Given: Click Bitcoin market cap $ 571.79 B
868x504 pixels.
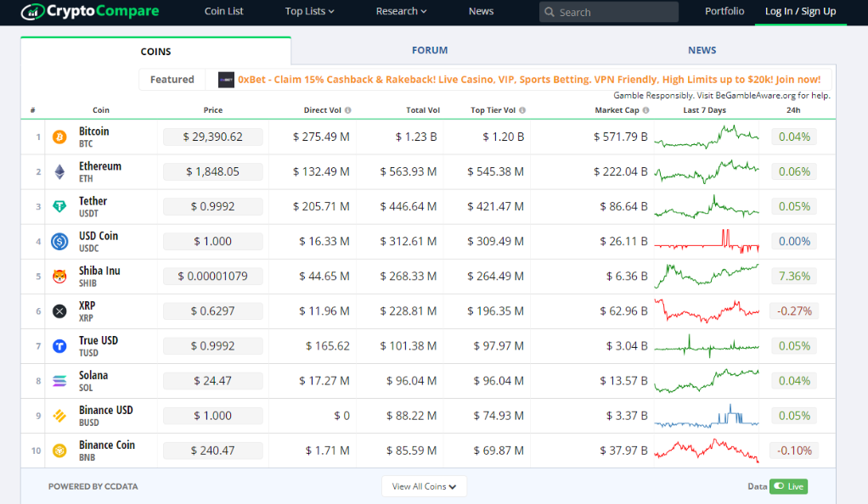Looking at the screenshot, I should pos(621,137).
